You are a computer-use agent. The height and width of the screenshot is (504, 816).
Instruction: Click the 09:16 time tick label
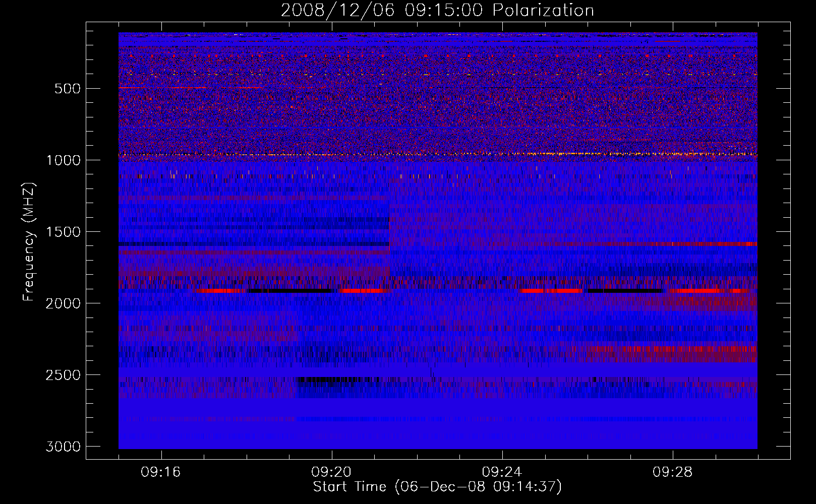point(161,472)
